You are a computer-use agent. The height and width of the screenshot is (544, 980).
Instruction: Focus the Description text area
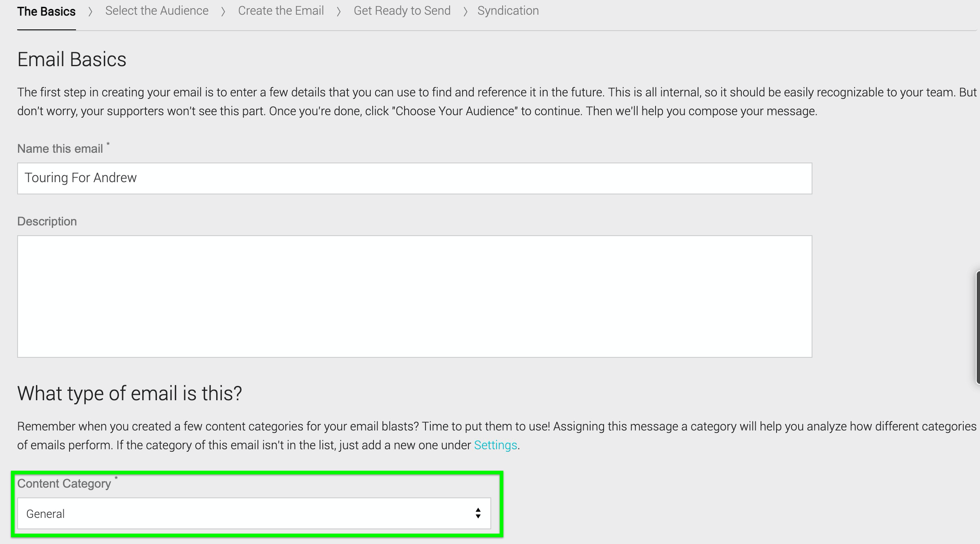(414, 297)
